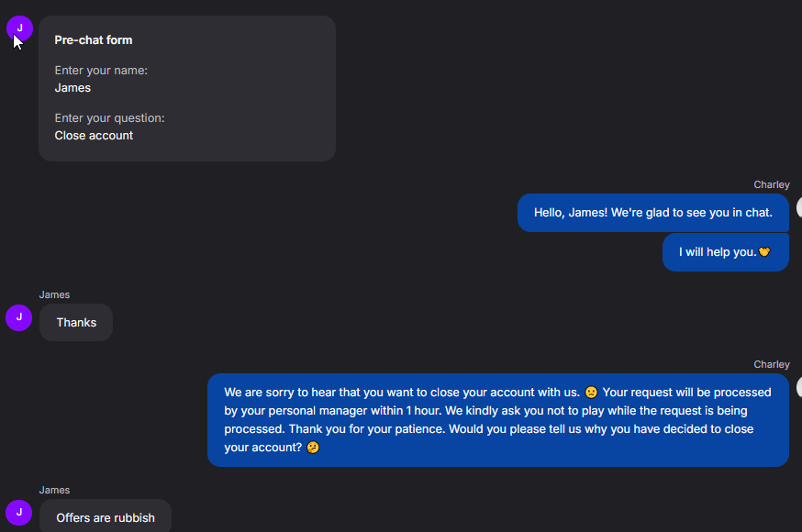
Task: Click "Charley" label above the closure message
Action: [772, 365]
